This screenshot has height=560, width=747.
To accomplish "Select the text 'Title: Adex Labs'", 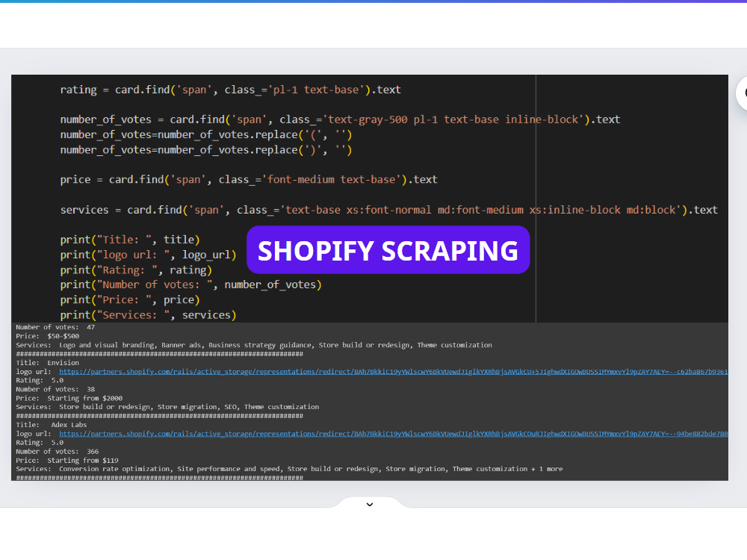I will (x=51, y=425).
